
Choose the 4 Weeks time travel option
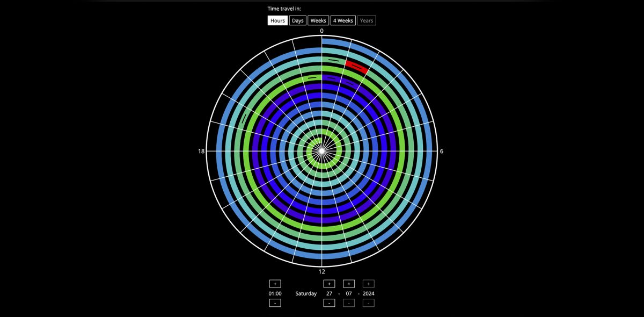pyautogui.click(x=342, y=20)
